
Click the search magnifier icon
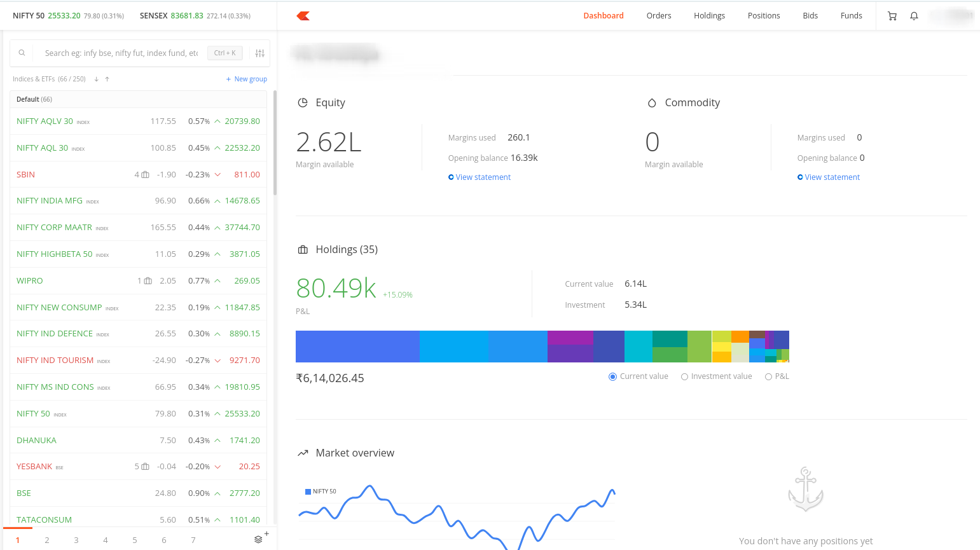[x=22, y=53]
